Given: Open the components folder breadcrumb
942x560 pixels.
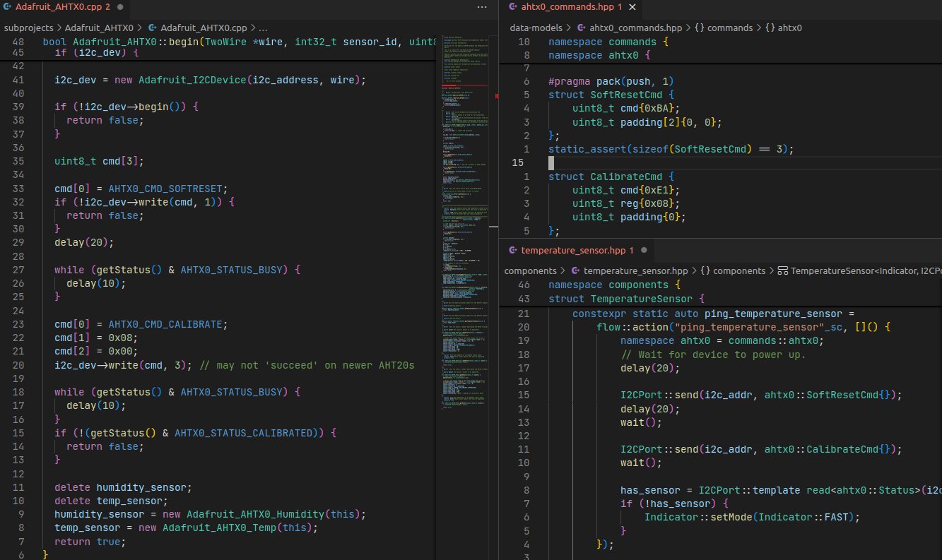Looking at the screenshot, I should point(530,271).
